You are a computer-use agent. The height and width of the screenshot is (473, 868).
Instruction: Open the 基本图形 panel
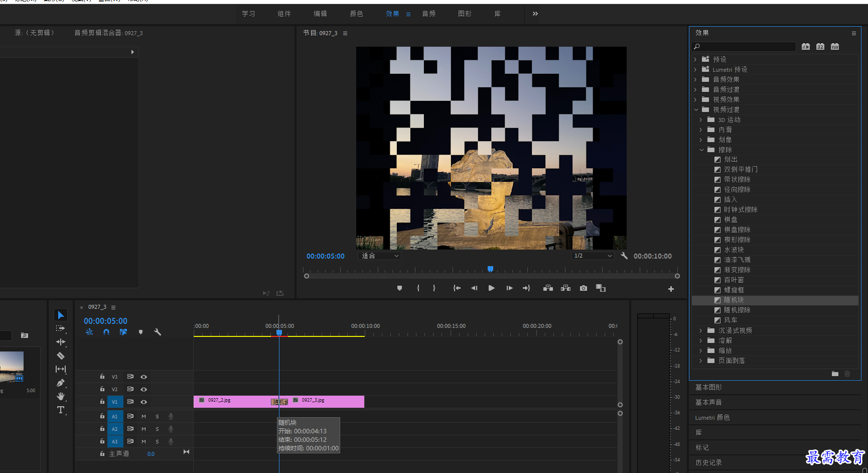[x=708, y=387]
